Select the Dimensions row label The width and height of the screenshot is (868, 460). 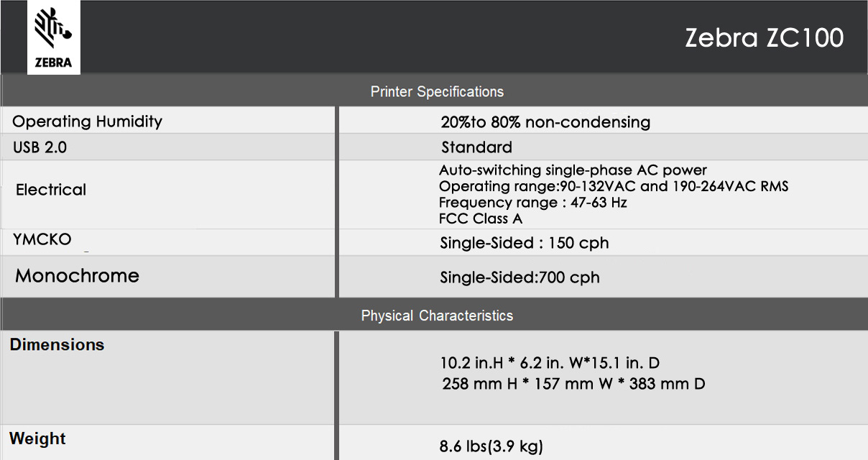57,345
